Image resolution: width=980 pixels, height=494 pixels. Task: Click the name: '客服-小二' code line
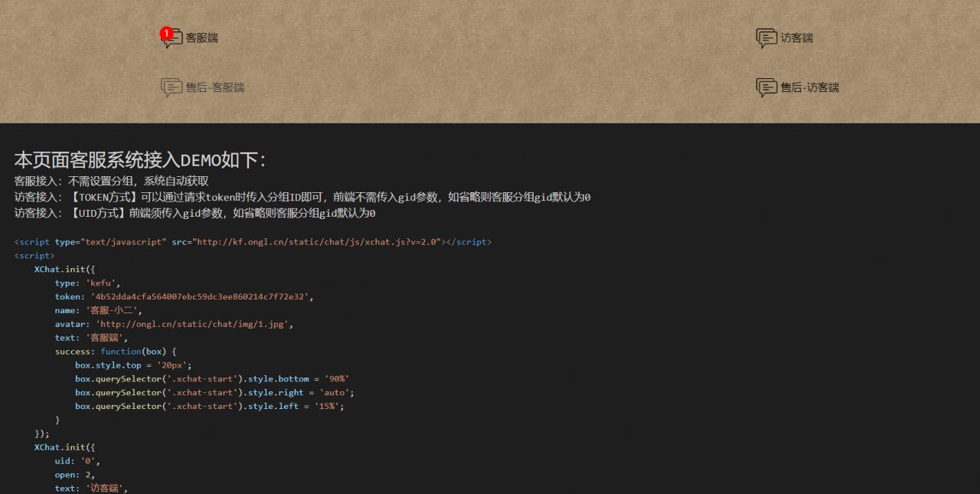point(98,311)
